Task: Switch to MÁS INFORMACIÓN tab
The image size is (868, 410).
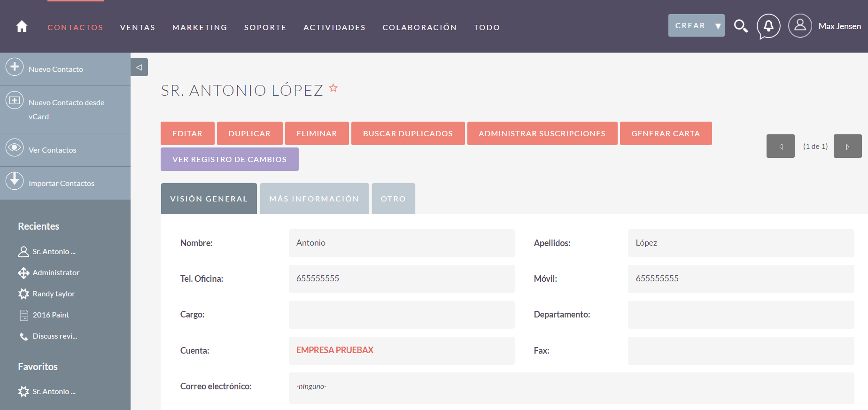Action: (314, 199)
